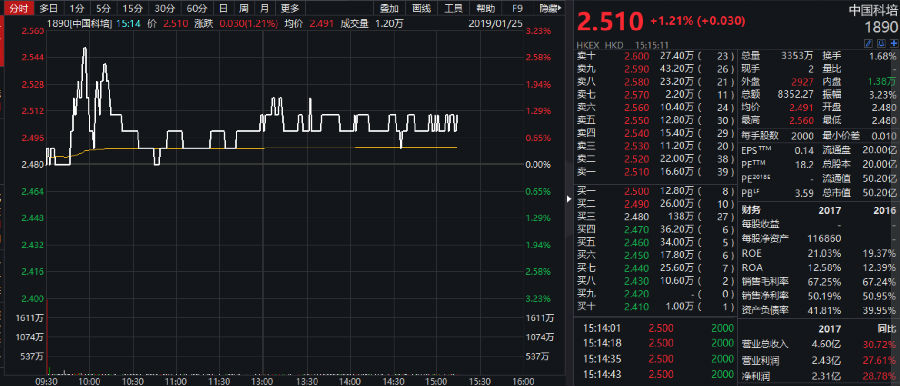Select the 30分 chart period
900x386 pixels.
click(x=165, y=8)
